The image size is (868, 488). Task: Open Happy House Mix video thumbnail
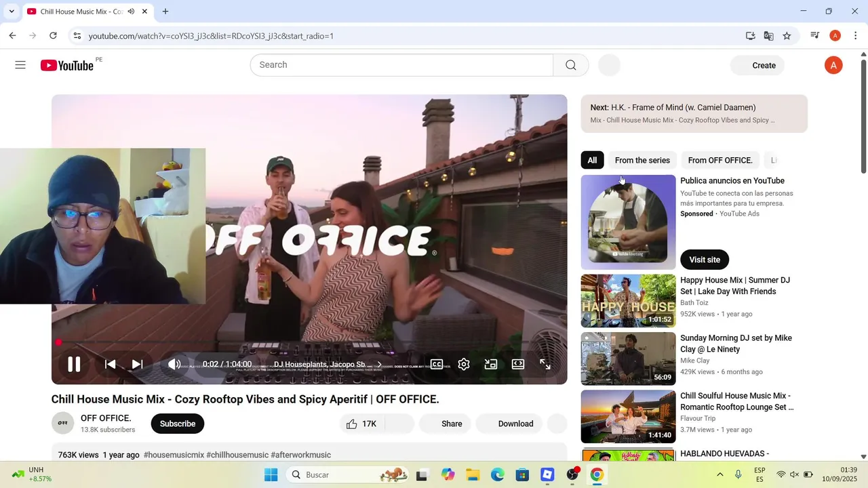pyautogui.click(x=629, y=300)
